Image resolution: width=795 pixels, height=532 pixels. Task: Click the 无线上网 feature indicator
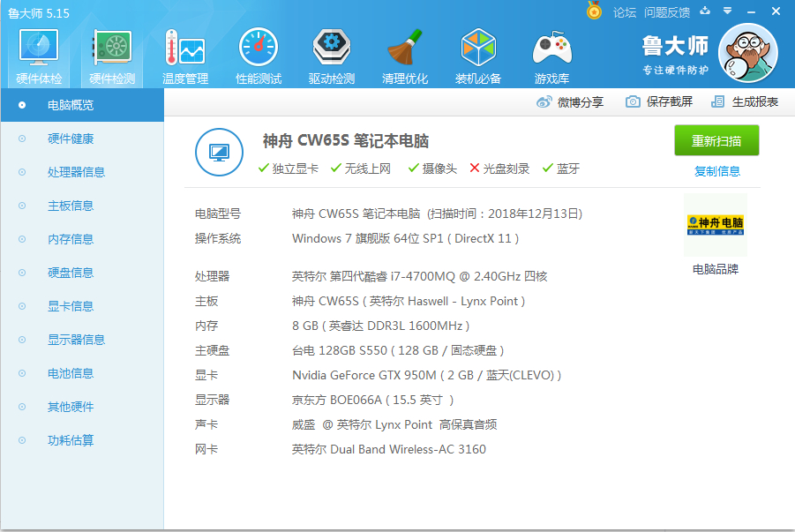(x=361, y=169)
